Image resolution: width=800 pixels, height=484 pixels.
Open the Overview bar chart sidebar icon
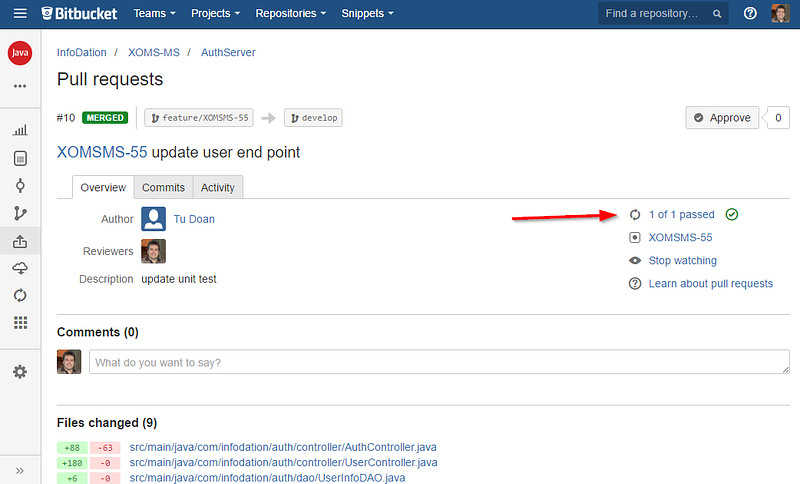pyautogui.click(x=20, y=131)
